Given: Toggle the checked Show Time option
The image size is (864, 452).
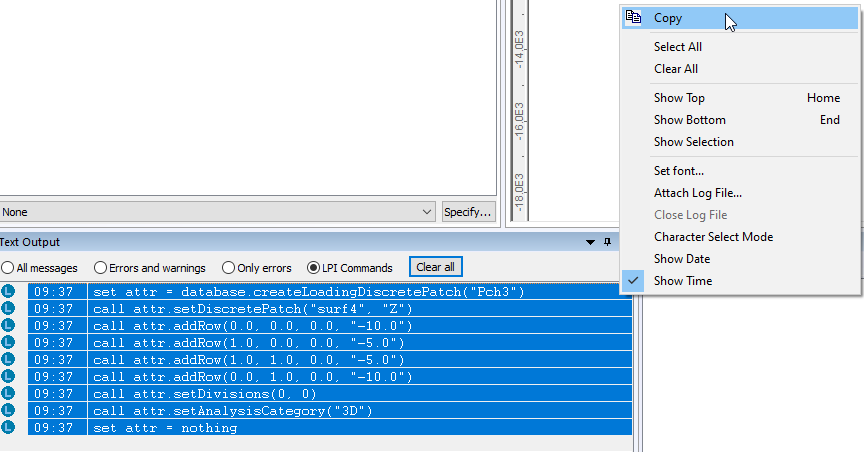Looking at the screenshot, I should click(x=682, y=281).
